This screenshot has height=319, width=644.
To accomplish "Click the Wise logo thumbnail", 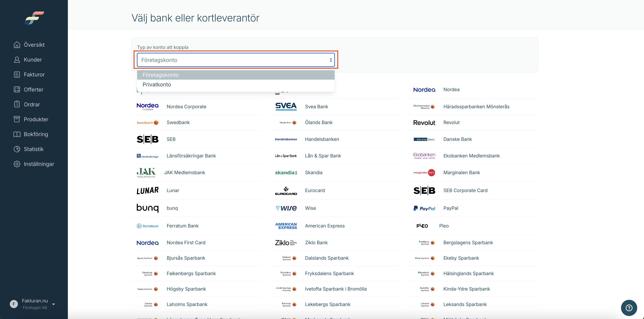I will (286, 208).
